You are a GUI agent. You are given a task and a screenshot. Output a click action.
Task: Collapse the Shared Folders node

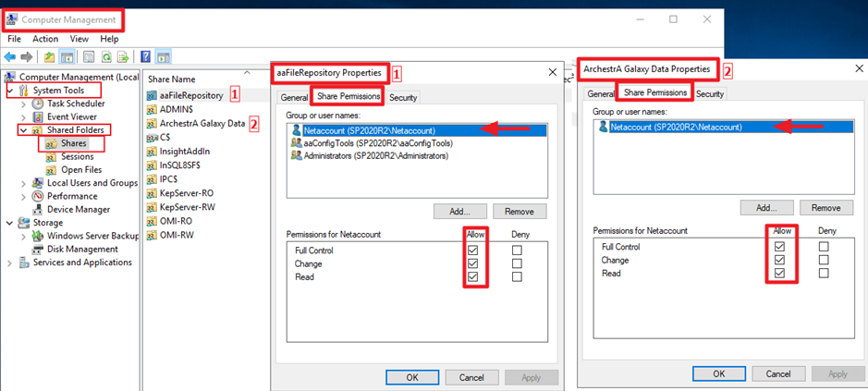23,130
